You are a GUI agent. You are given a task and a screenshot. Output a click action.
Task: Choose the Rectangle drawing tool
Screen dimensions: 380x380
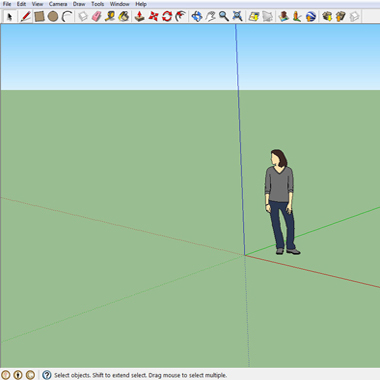[x=39, y=16]
